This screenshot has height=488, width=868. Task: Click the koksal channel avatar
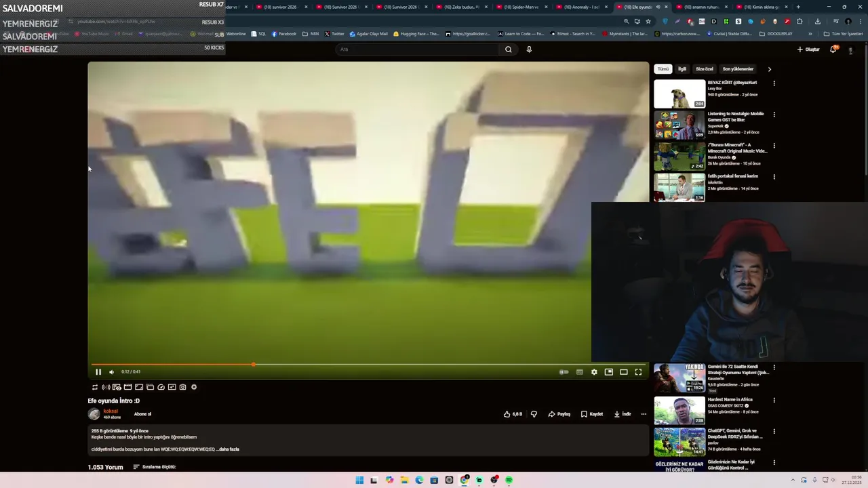94,414
